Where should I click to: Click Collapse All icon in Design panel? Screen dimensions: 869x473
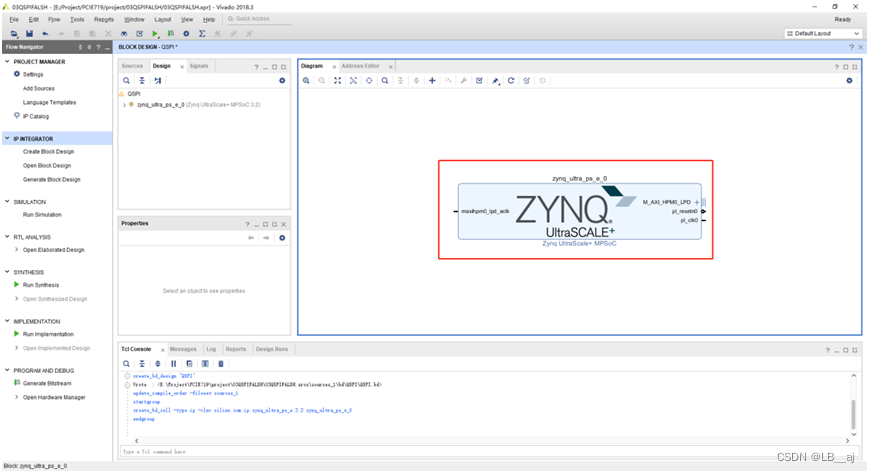(x=142, y=80)
